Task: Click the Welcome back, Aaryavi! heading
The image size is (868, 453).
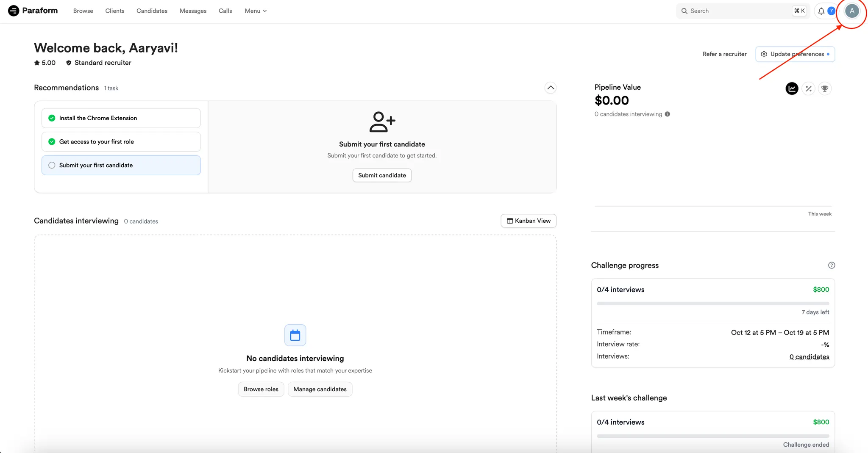Action: 106,48
